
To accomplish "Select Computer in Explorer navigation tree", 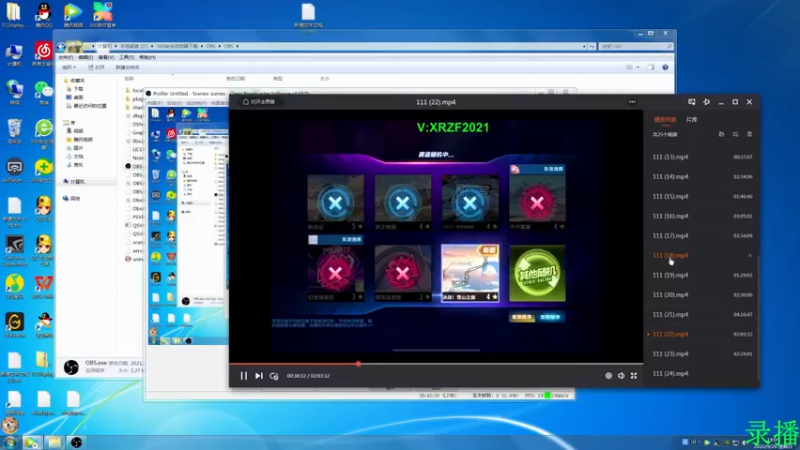I will coord(74,182).
